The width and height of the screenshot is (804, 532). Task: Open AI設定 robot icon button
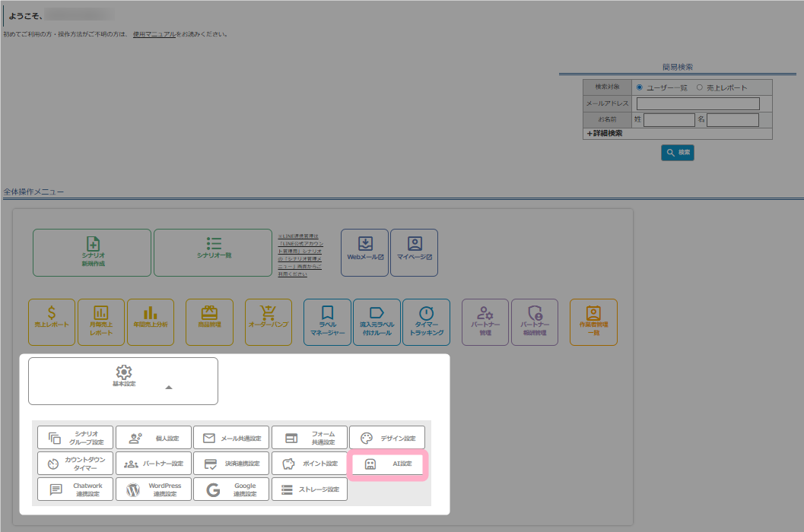370,464
